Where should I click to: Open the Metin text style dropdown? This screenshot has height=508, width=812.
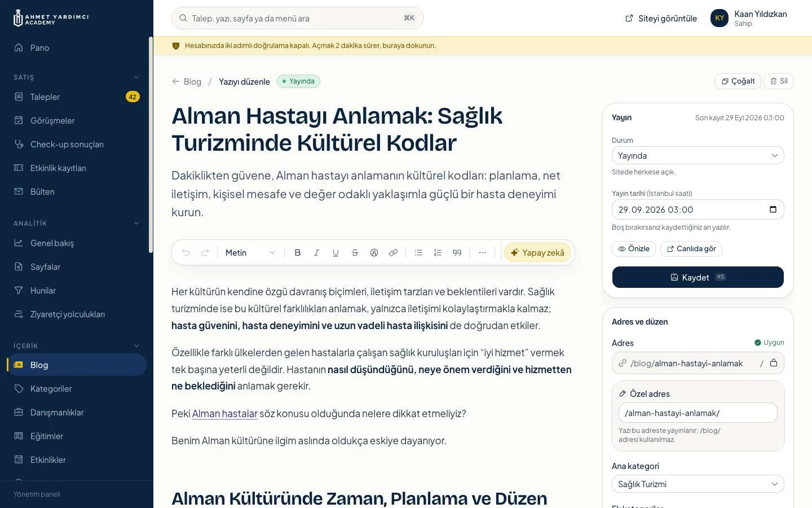click(250, 253)
